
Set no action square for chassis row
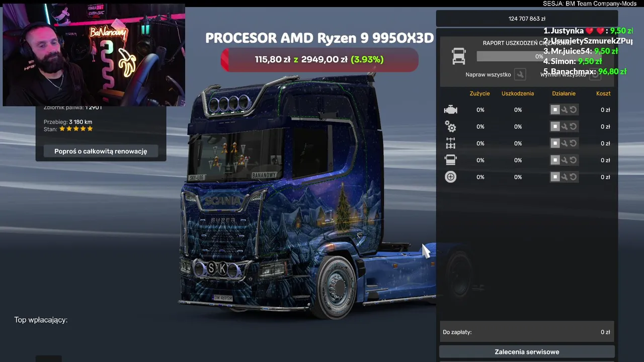[x=555, y=143]
